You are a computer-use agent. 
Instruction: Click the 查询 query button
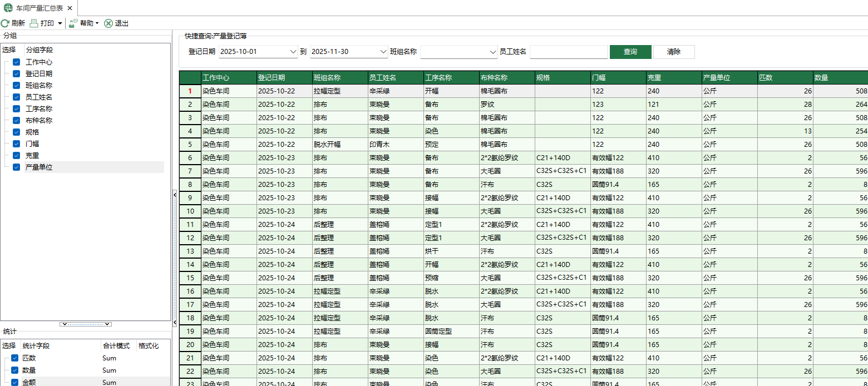[630, 51]
